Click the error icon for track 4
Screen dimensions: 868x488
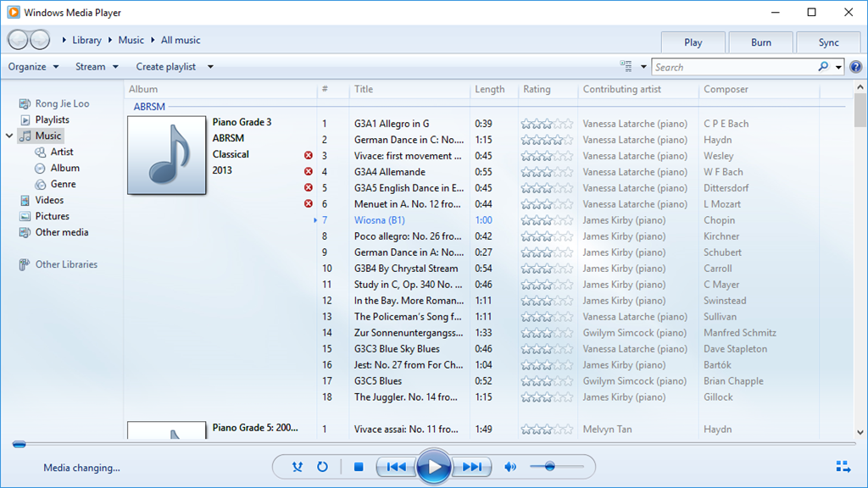click(309, 171)
